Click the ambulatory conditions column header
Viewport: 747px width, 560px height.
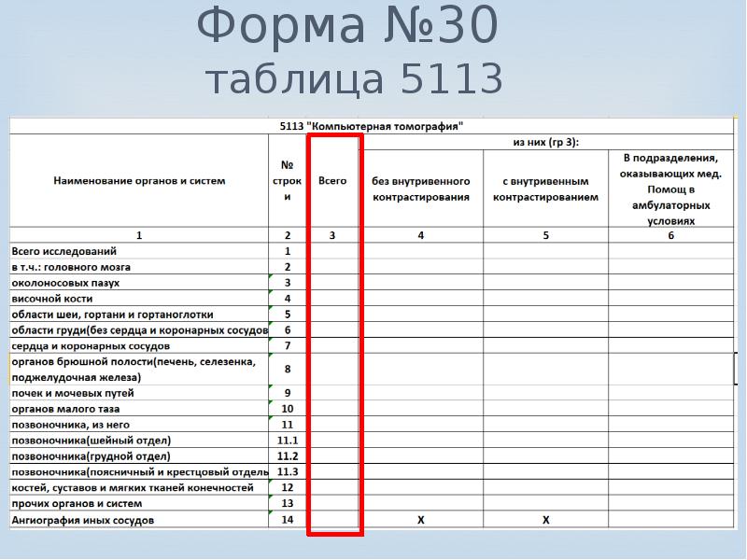point(670,189)
